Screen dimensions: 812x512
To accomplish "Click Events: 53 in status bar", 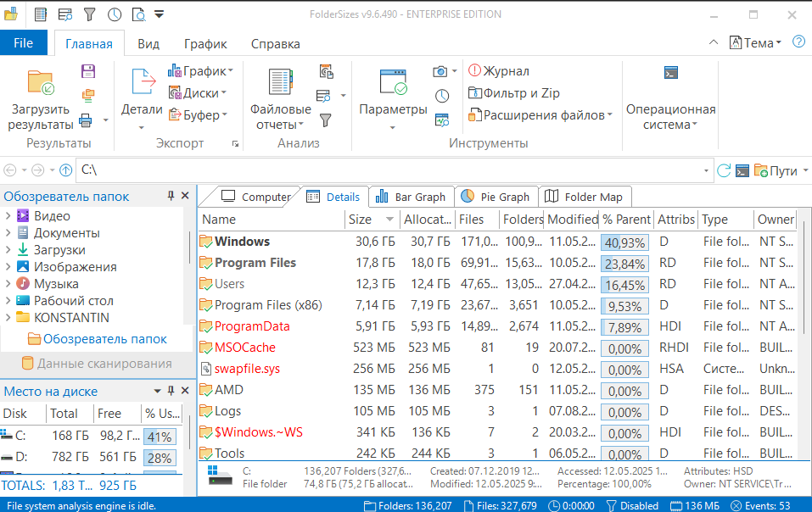I will [760, 505].
